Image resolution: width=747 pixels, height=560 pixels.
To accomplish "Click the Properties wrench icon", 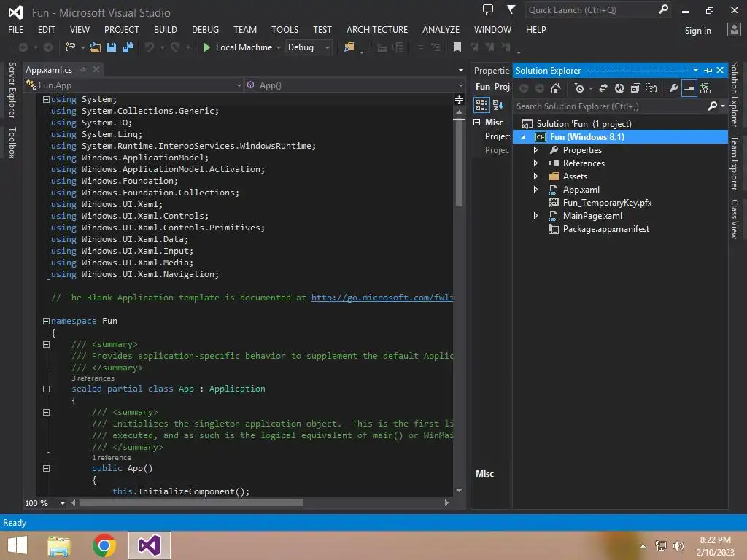I will pyautogui.click(x=673, y=88).
